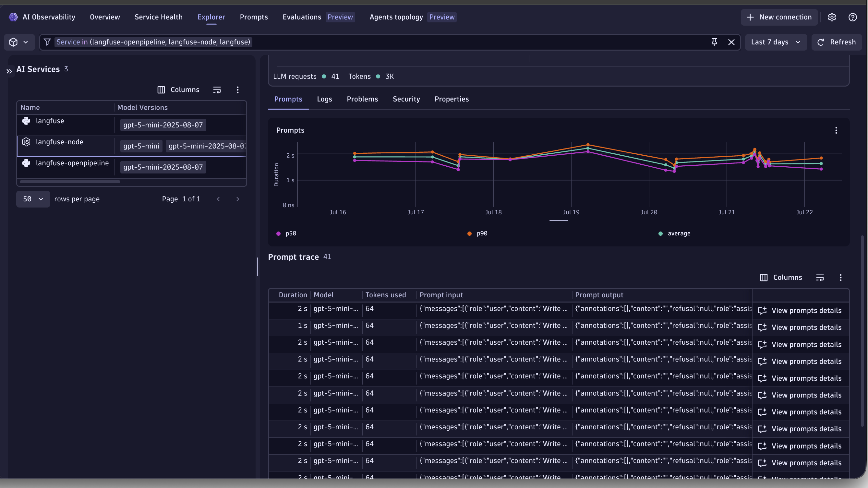Switch to the Overview tab
Viewport: 868px width, 488px height.
click(105, 17)
